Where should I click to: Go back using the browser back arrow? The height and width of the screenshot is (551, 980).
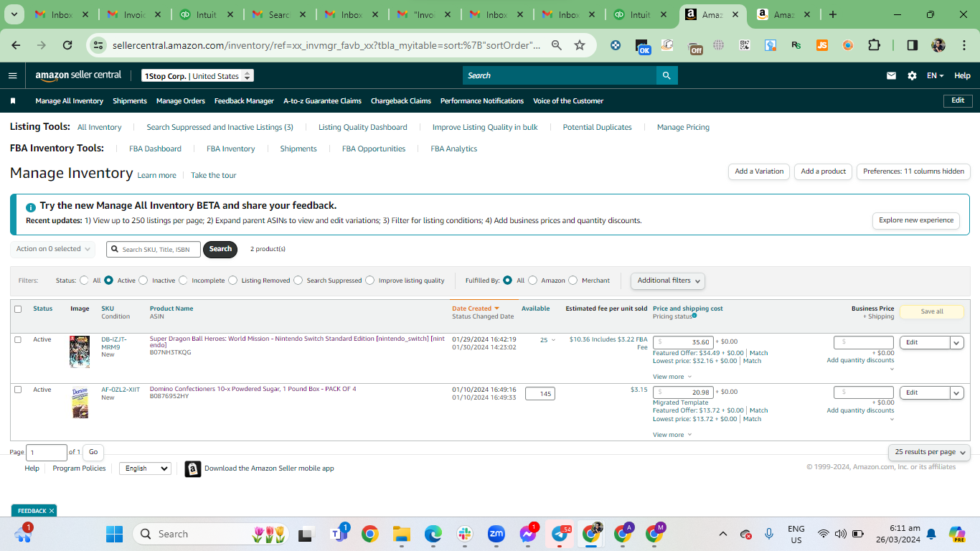[x=16, y=45]
